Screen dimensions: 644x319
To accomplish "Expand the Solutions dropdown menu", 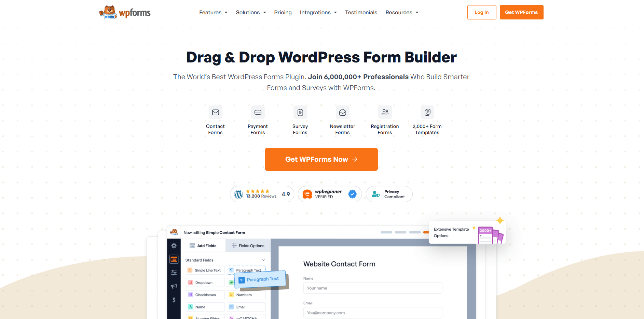I will pos(251,13).
